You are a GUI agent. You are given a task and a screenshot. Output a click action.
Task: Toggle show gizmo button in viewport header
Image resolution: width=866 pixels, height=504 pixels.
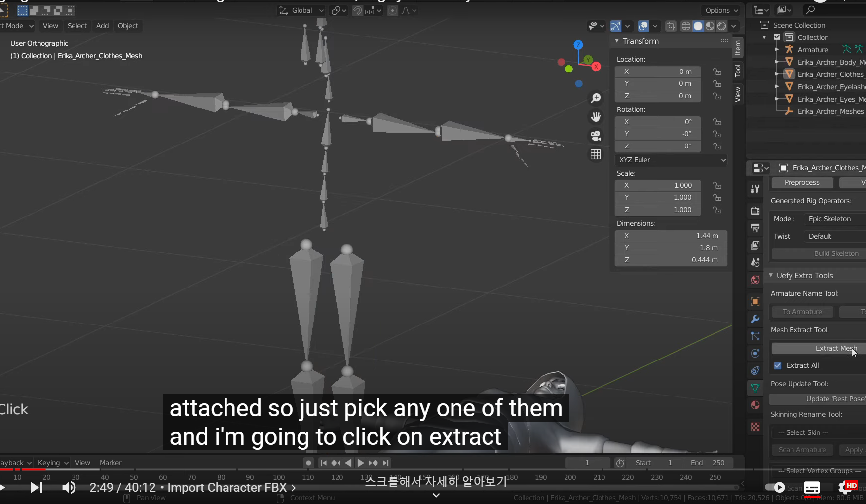pyautogui.click(x=615, y=26)
